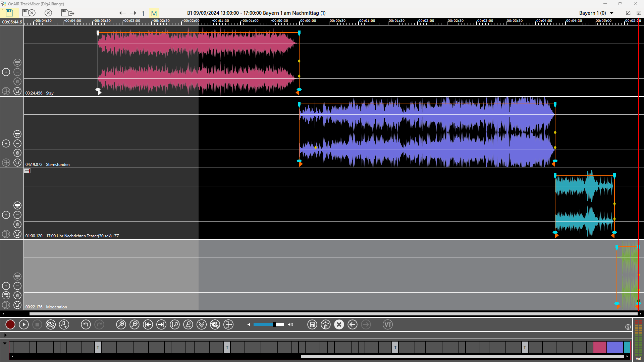This screenshot has width=644, height=362.
Task: Click the zoom out magnifier icon
Action: click(134, 324)
